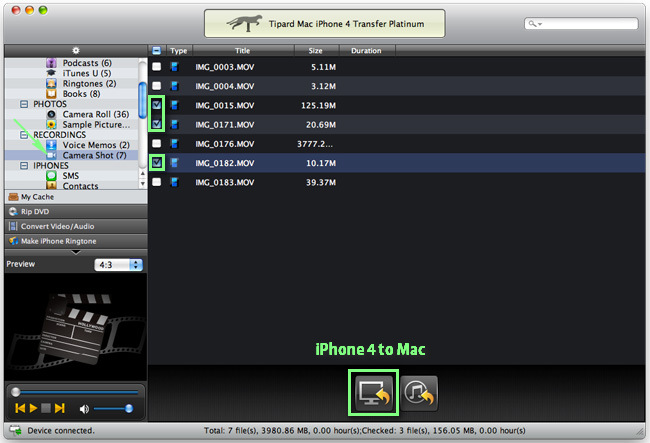This screenshot has height=443, width=650.
Task: Click the Sample Picture sunflower icon
Action: (x=51, y=124)
